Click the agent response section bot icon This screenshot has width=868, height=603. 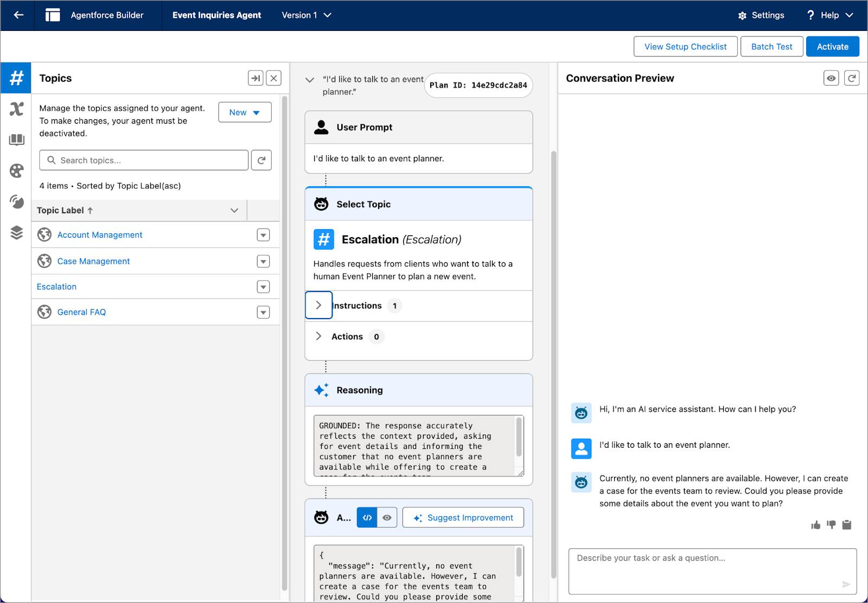coord(321,517)
